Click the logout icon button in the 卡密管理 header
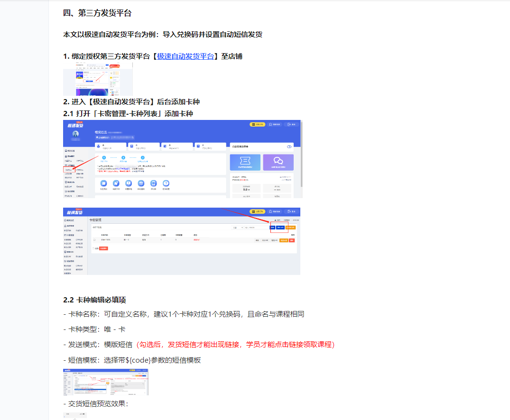Image resolution: width=510 pixels, height=420 pixels. click(x=291, y=211)
